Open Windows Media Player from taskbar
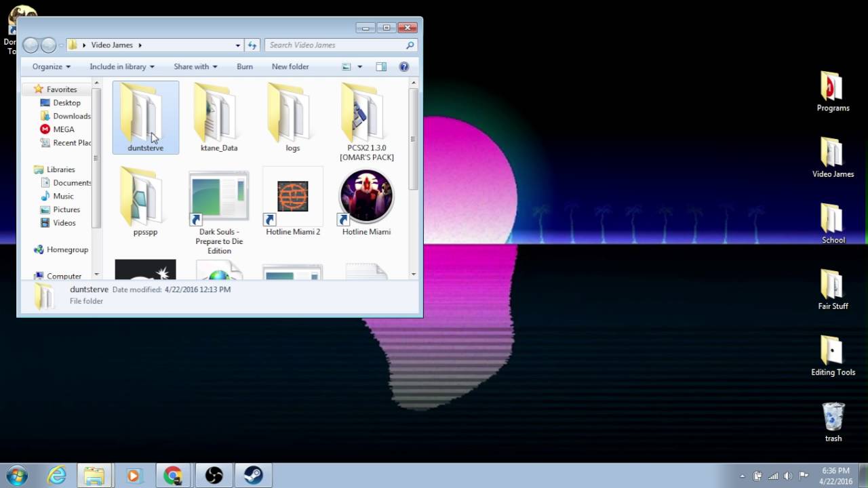The image size is (868, 488). click(134, 475)
